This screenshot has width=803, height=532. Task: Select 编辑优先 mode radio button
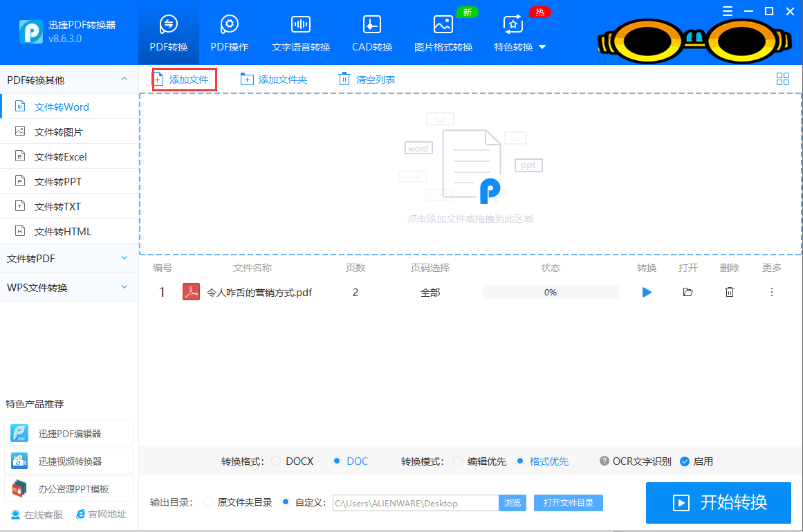pos(458,461)
